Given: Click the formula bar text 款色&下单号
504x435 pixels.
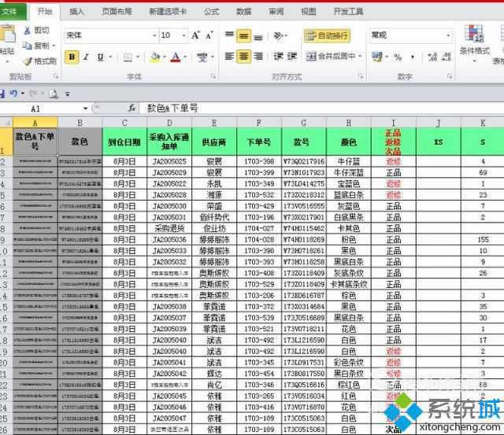Looking at the screenshot, I should (172, 109).
